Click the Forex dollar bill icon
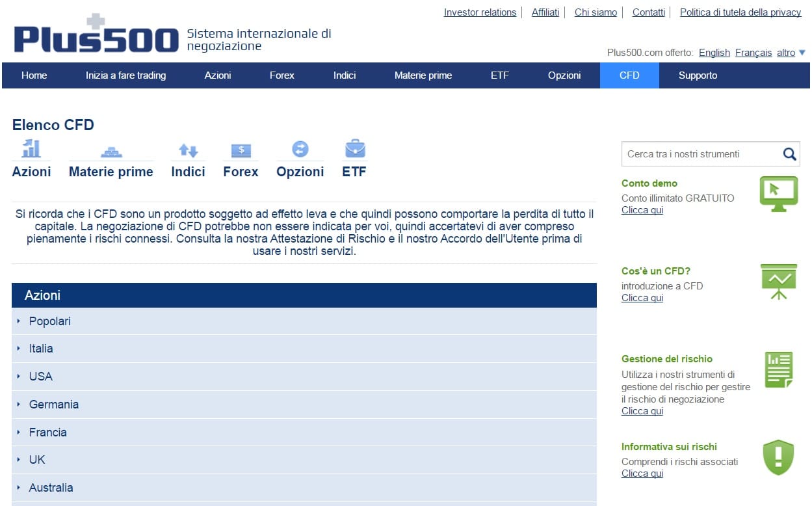 241,151
